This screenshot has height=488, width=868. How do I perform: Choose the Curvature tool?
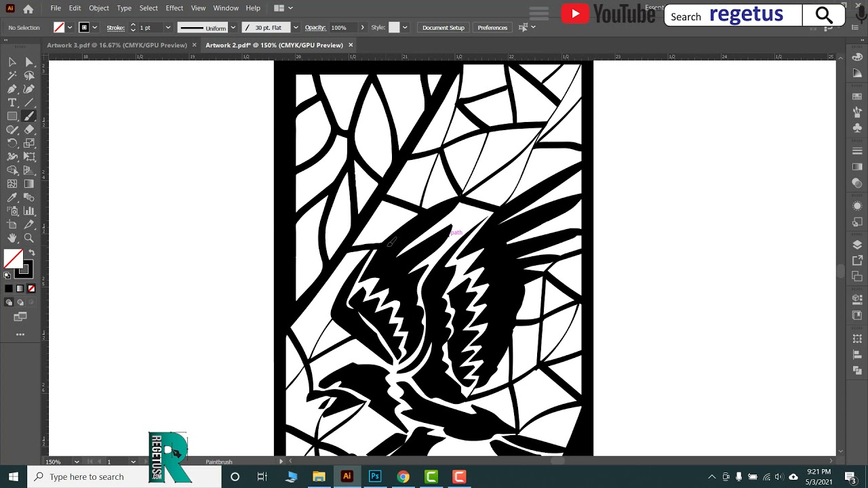click(29, 89)
